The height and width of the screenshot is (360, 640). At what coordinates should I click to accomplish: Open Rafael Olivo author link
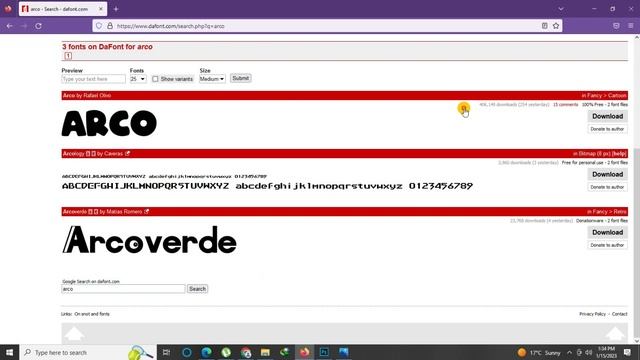pos(97,96)
